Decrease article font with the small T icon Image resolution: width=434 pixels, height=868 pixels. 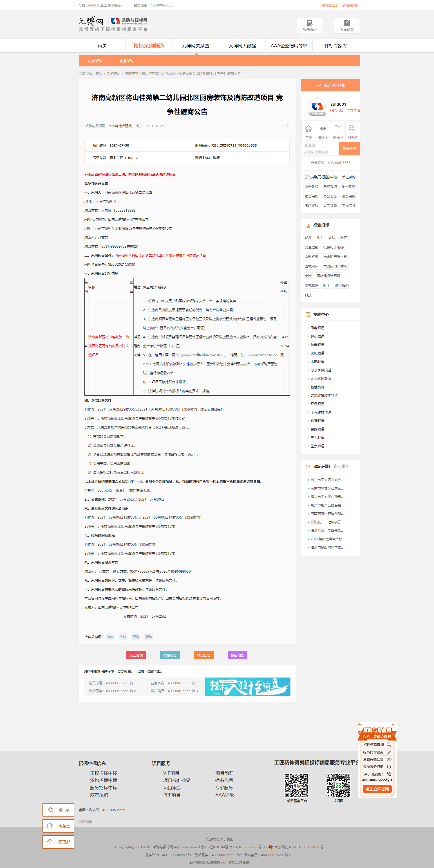click(x=282, y=126)
